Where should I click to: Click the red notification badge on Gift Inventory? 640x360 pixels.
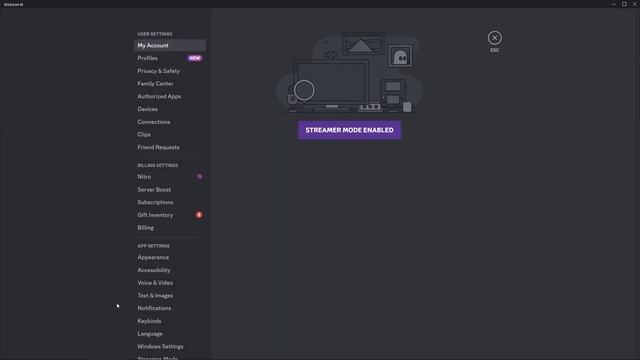coord(199,215)
